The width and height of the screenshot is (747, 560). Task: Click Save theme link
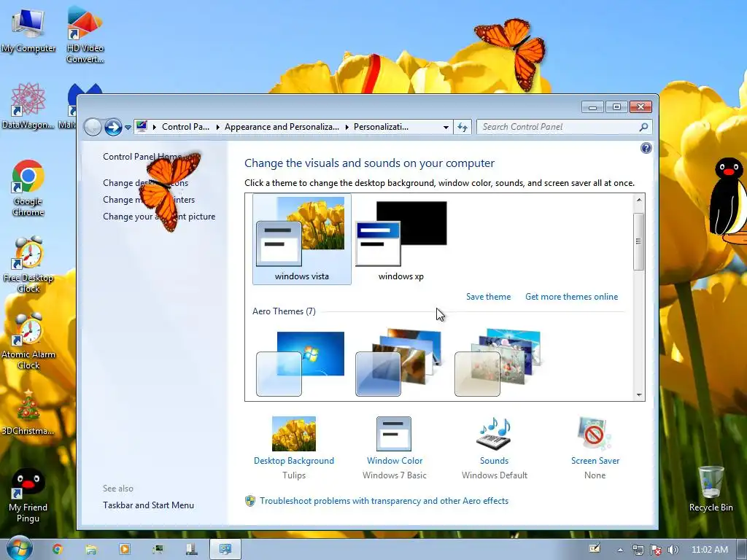488,297
